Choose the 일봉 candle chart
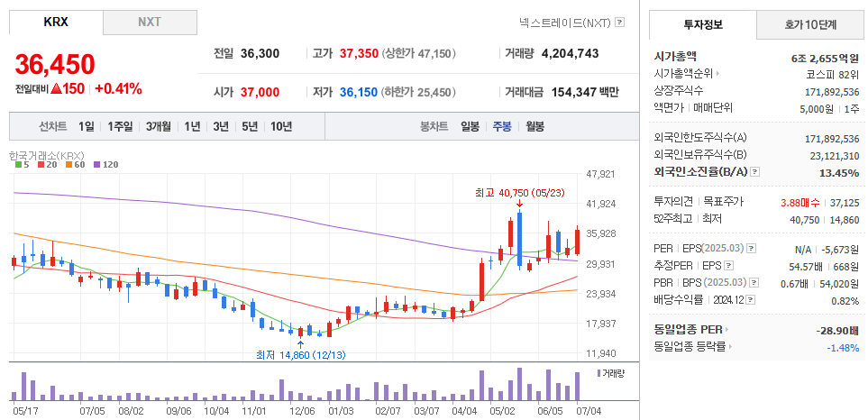The height and width of the screenshot is (420, 868). click(x=470, y=127)
